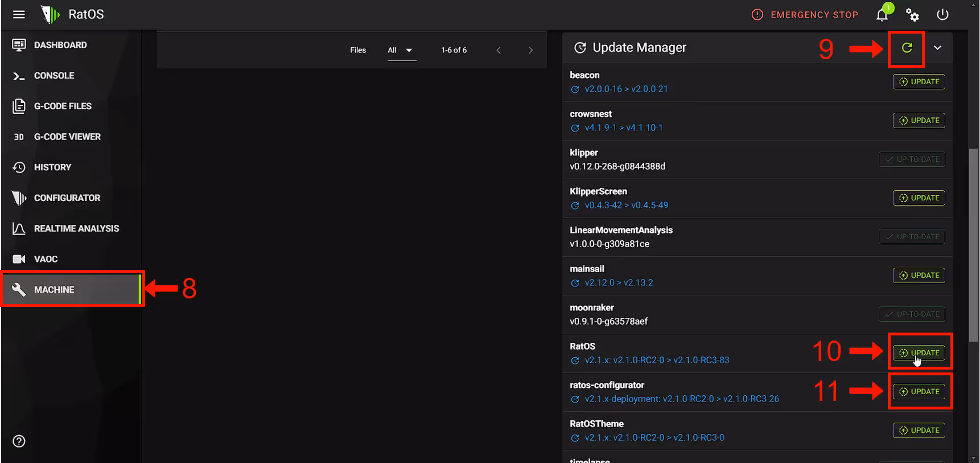This screenshot has width=980, height=463.
Task: Open ratos-configurator version link v2.1.0-RC3-26
Action: point(682,399)
